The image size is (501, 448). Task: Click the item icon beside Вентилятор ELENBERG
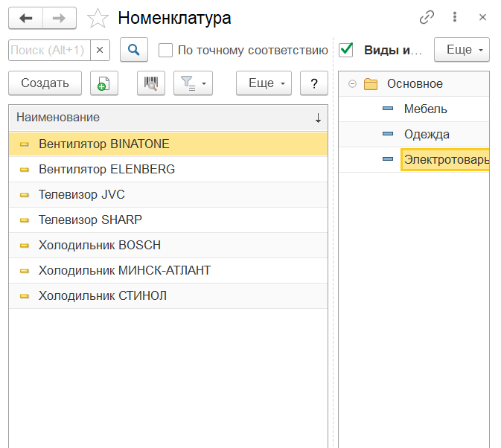pos(25,170)
